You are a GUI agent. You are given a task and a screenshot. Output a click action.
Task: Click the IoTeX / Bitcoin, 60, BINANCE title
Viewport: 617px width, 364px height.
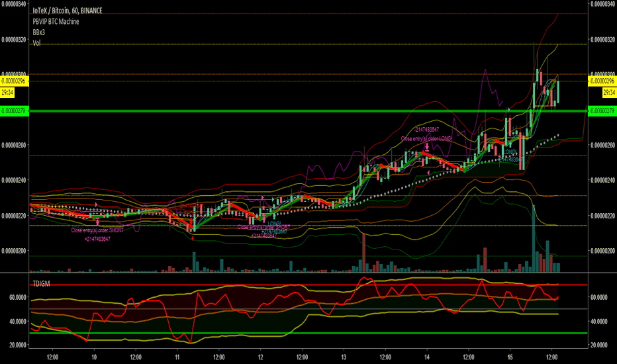click(x=68, y=11)
